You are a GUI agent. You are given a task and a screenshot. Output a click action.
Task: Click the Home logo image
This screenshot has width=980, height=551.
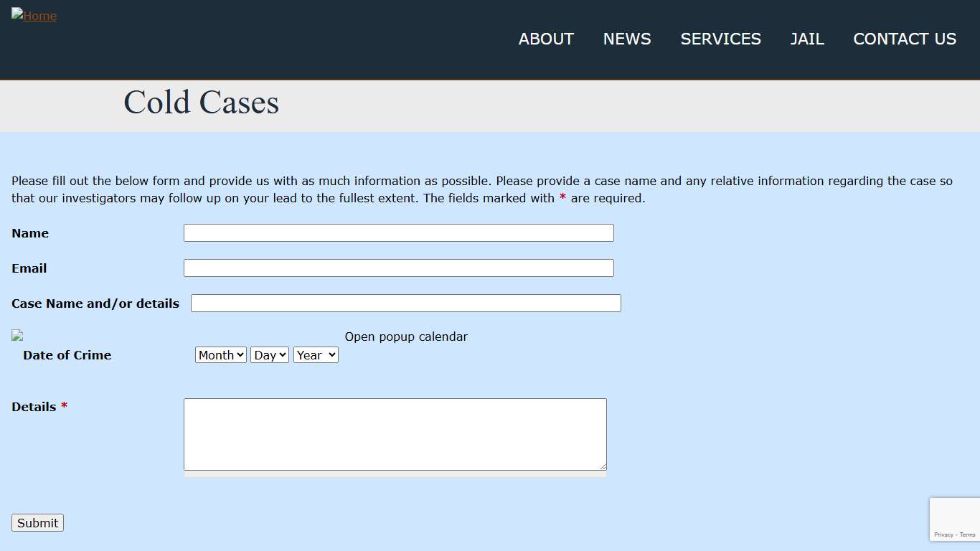click(34, 16)
